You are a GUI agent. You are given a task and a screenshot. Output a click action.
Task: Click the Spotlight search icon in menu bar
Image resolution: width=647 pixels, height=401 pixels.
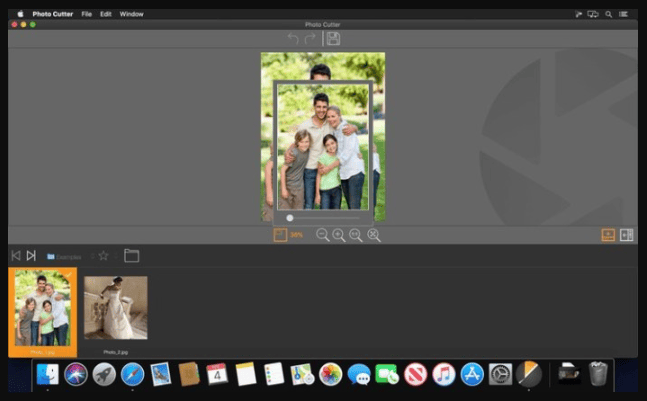[x=608, y=14]
